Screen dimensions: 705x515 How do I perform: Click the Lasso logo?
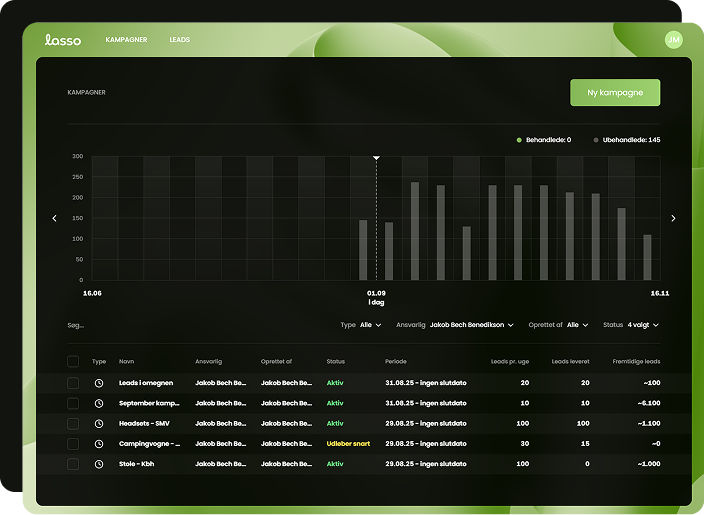[63, 40]
